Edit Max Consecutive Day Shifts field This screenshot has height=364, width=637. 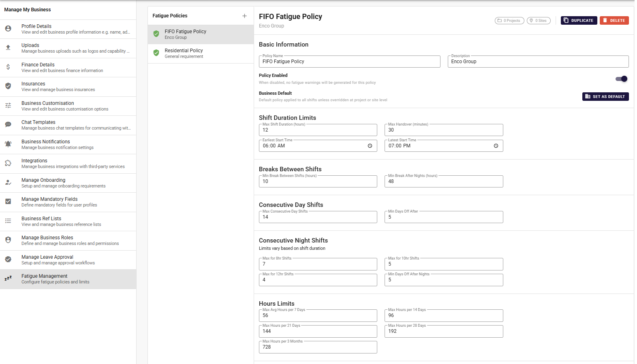[318, 217]
